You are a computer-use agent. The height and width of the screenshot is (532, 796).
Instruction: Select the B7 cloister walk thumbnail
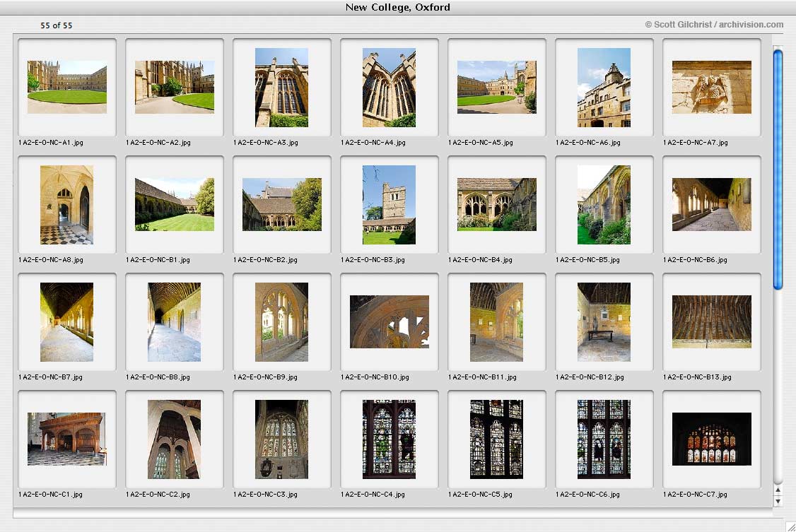[67, 322]
